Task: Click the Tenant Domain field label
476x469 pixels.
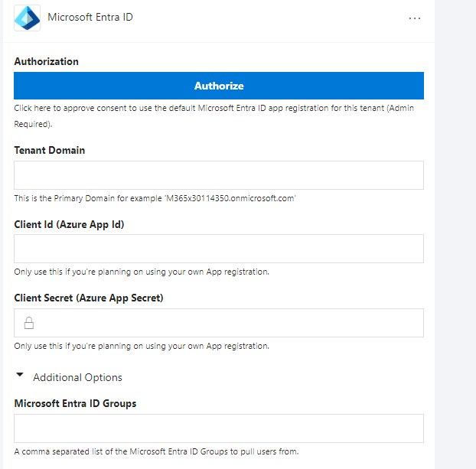Action: 50,150
